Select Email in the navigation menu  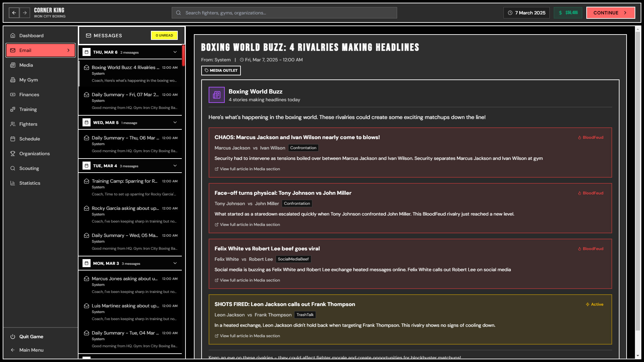click(x=40, y=50)
